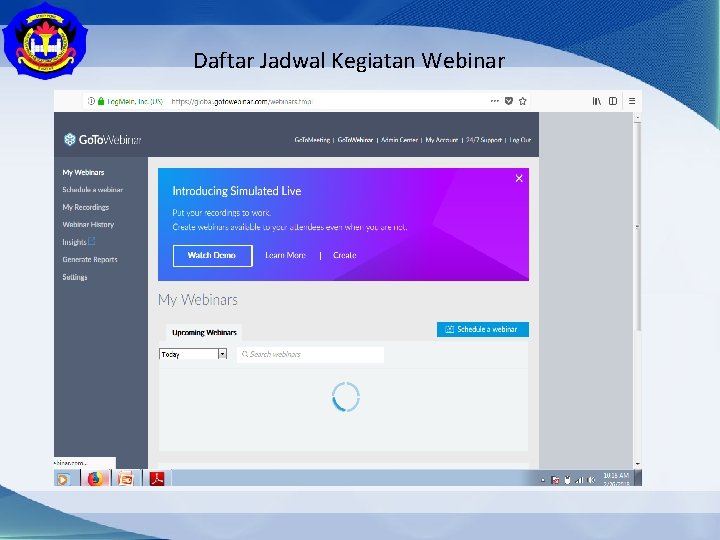Close the Simulated Live banner
The image size is (720, 540).
pos(519,178)
